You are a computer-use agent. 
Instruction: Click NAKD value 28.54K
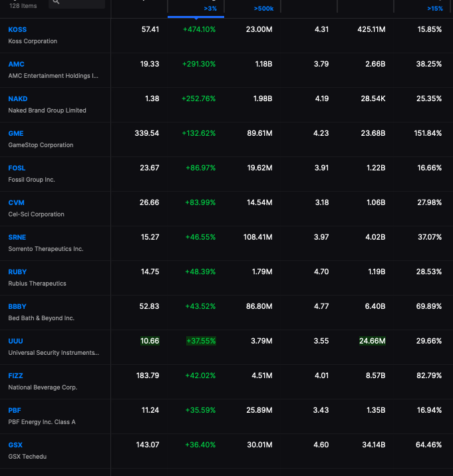click(373, 99)
